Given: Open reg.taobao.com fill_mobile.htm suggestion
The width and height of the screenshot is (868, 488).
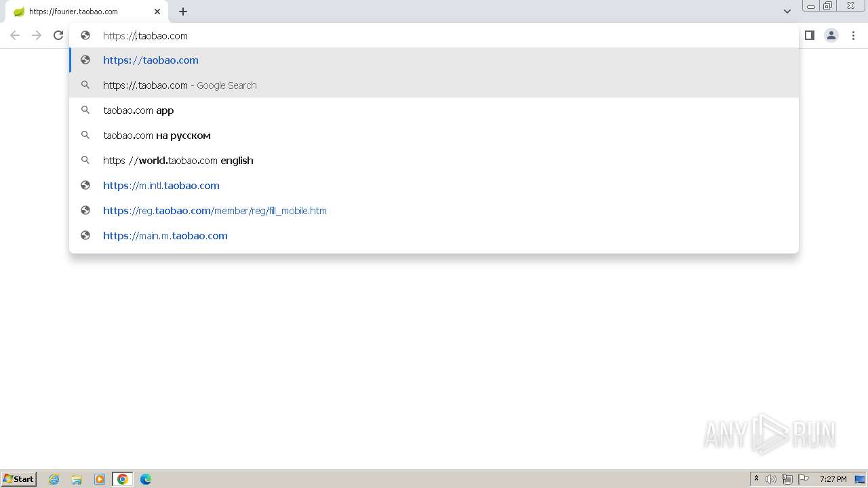Looking at the screenshot, I should point(434,210).
